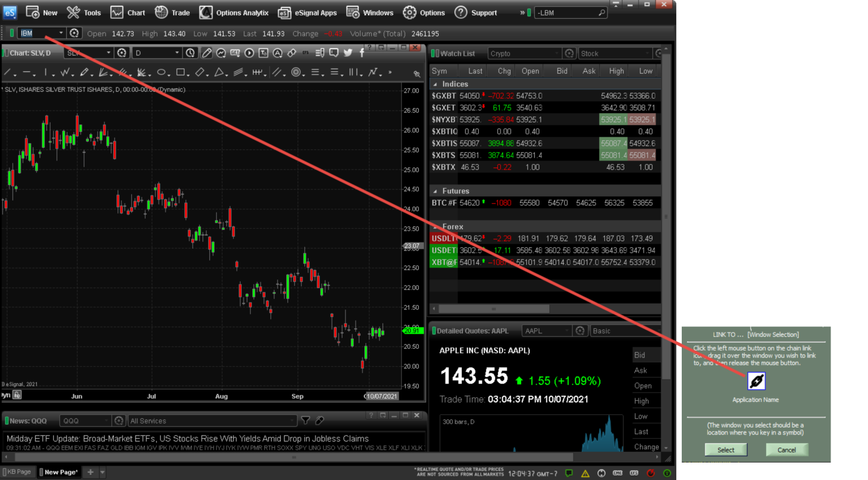Click the Select button in Link To dialog

[726, 449]
